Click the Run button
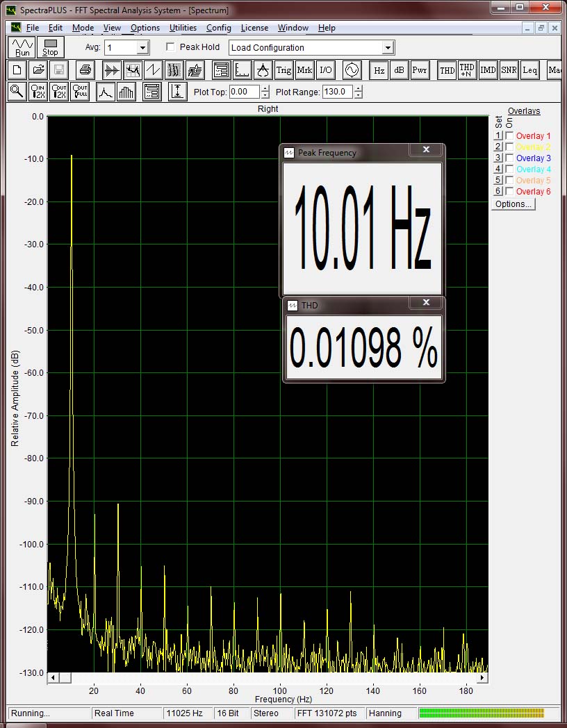Viewport: 567px width, 728px height. click(x=23, y=47)
